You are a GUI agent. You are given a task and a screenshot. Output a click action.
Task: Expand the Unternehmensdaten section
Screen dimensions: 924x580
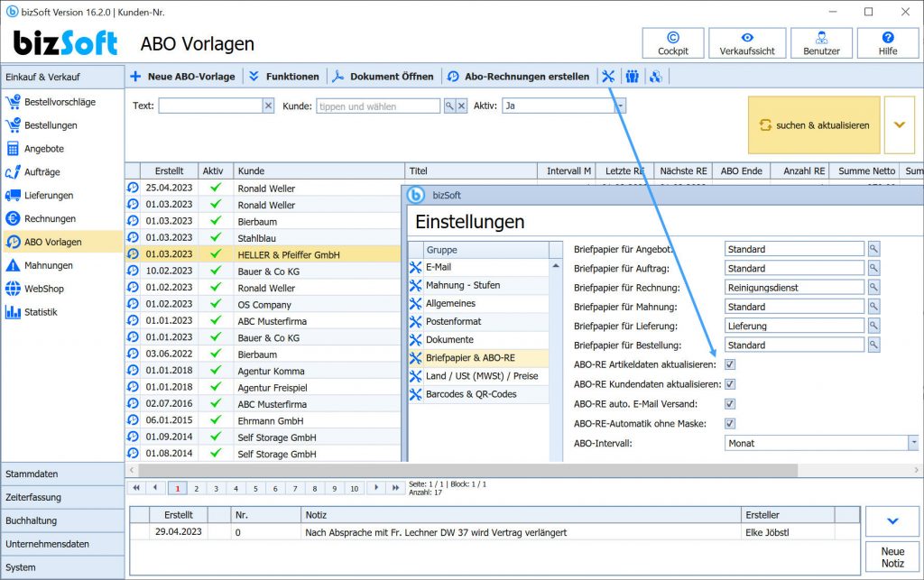62,544
